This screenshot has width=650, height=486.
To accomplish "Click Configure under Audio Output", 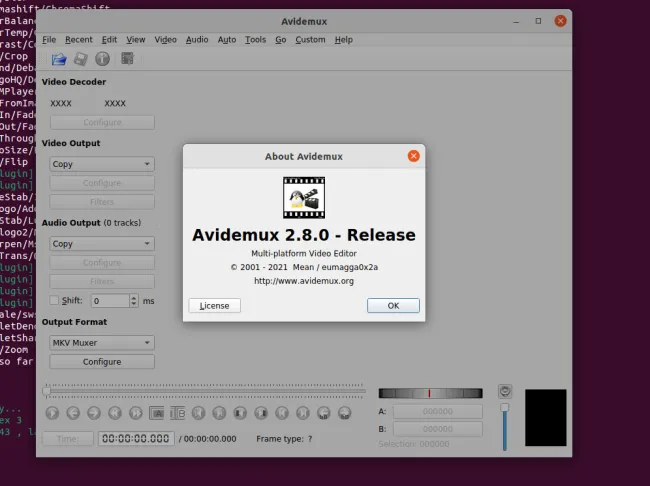I will (x=102, y=262).
